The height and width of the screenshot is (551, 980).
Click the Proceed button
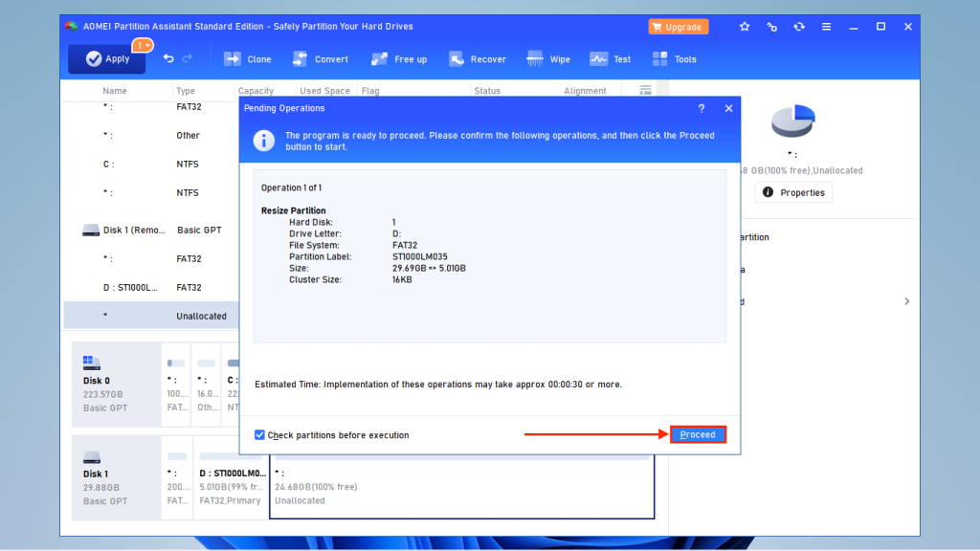(698, 434)
